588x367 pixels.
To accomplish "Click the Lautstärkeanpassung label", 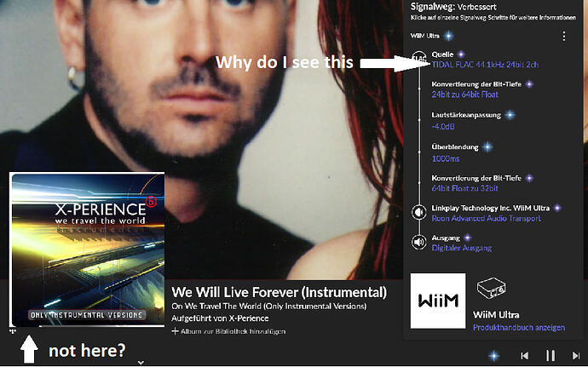I will [466, 115].
